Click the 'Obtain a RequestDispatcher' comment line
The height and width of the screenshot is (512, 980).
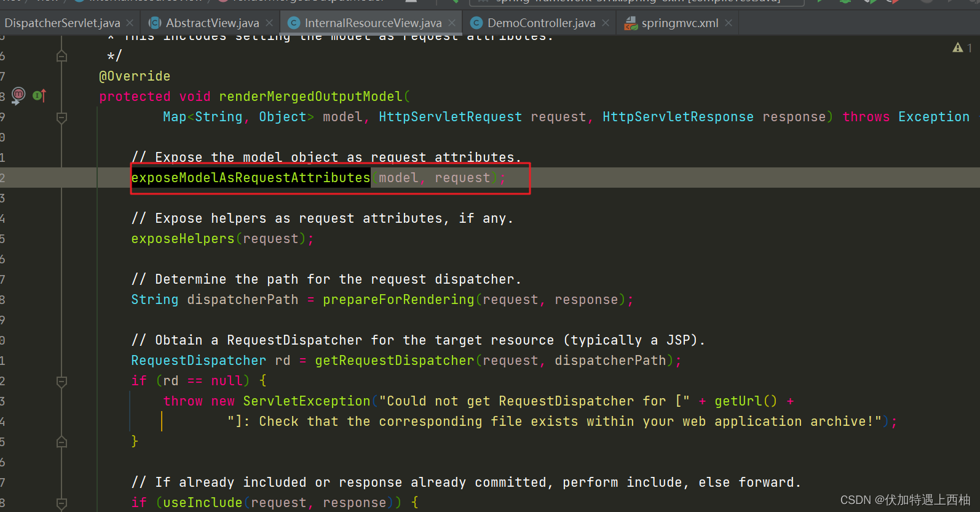(418, 340)
